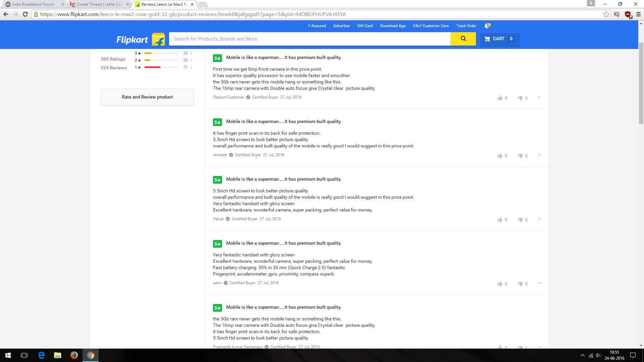
Task: Mark Yakub's review as helpful with thumbs up
Action: [x=500, y=220]
